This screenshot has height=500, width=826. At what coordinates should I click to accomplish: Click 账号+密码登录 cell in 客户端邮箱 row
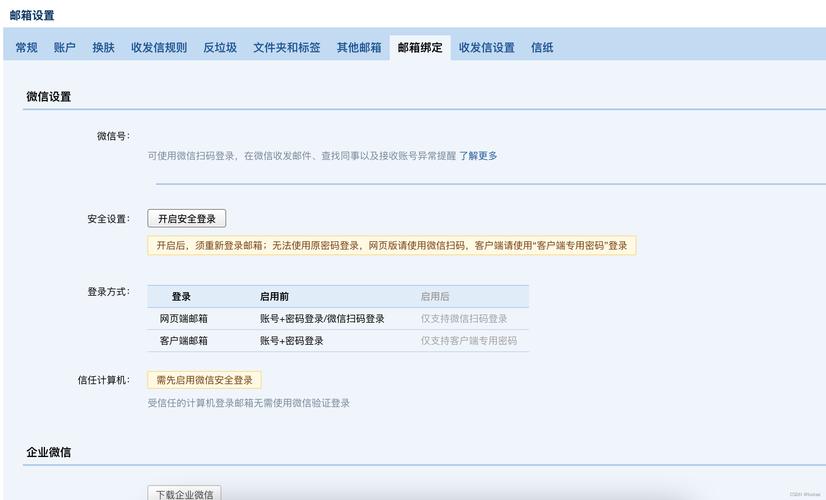[x=291, y=341]
